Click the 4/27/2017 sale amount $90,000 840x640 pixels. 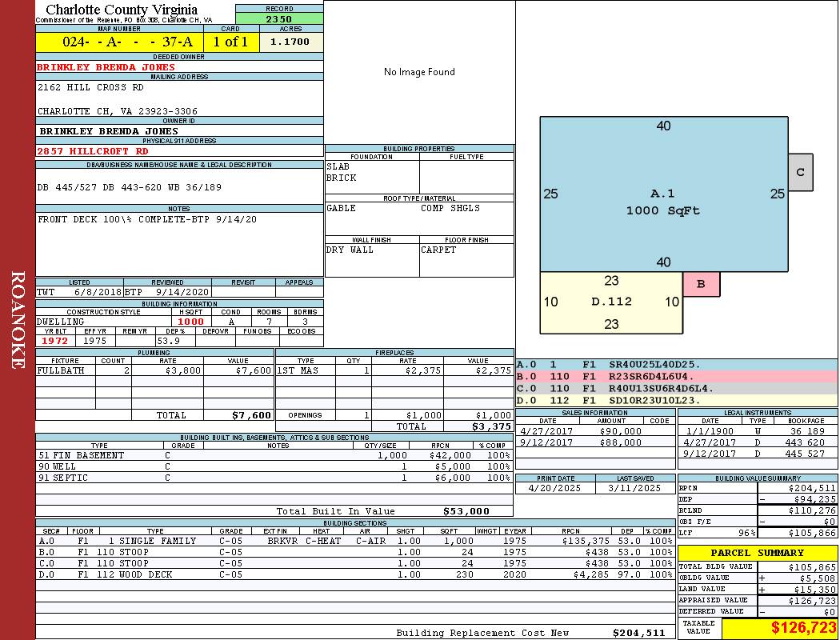(x=620, y=431)
